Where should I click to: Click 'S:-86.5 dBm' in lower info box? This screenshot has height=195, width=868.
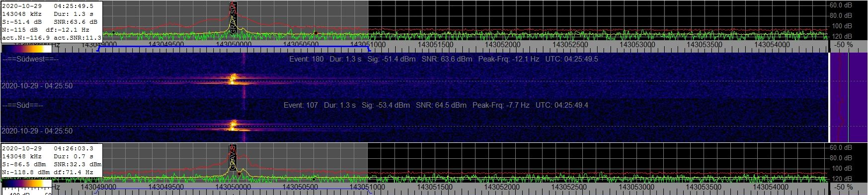24,164
